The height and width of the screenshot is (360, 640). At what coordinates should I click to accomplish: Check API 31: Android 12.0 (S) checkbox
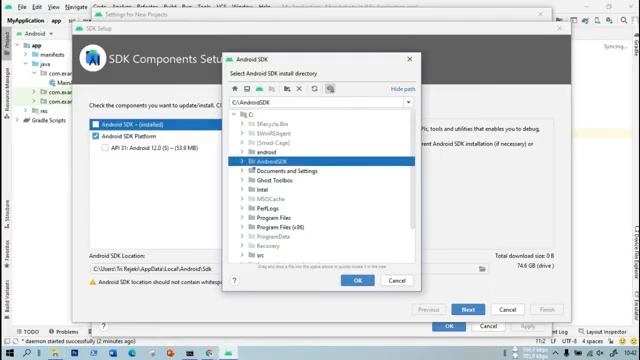105,148
